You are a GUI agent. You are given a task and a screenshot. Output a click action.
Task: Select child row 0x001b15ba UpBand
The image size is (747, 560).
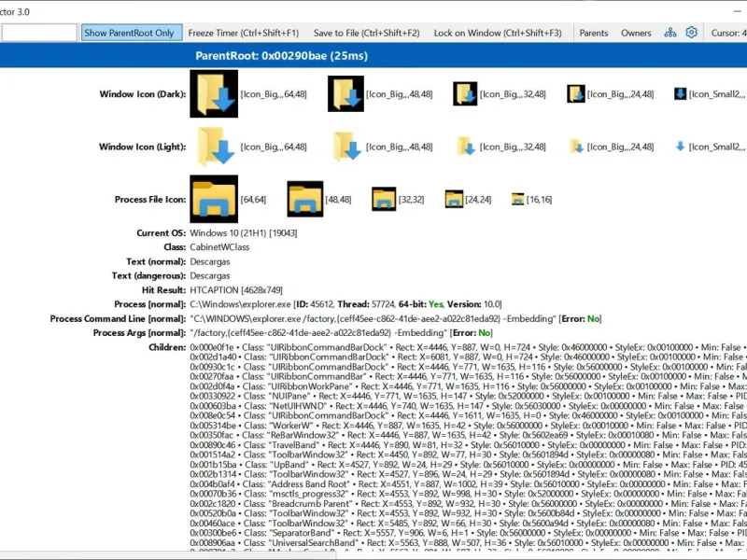pyautogui.click(x=469, y=465)
